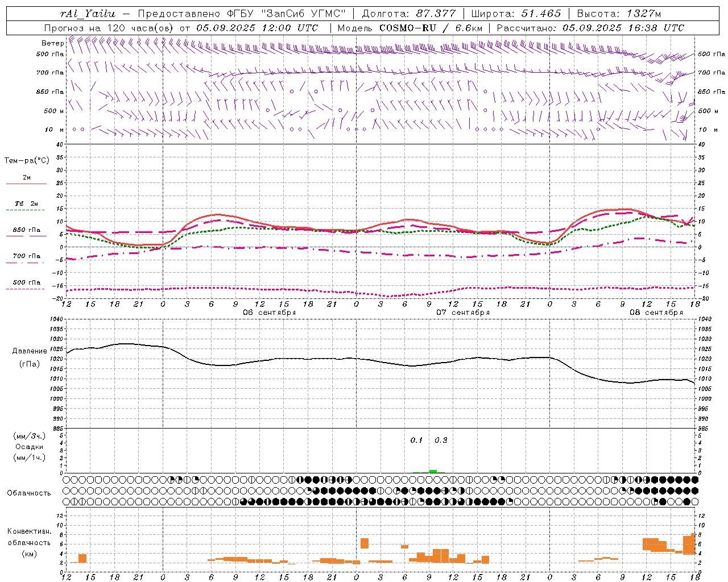The width and height of the screenshot is (728, 582).
Task: Select the '2м' temperature legend entry
Action: (x=27, y=178)
